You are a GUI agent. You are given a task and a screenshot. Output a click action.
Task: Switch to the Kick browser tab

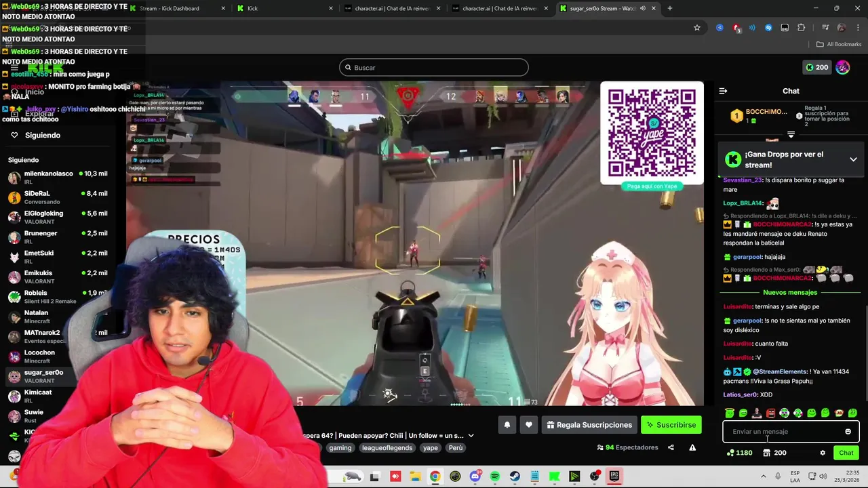285,8
